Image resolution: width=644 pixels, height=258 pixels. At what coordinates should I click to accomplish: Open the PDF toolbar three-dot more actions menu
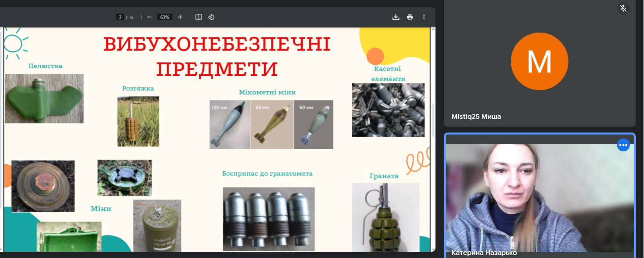[424, 17]
